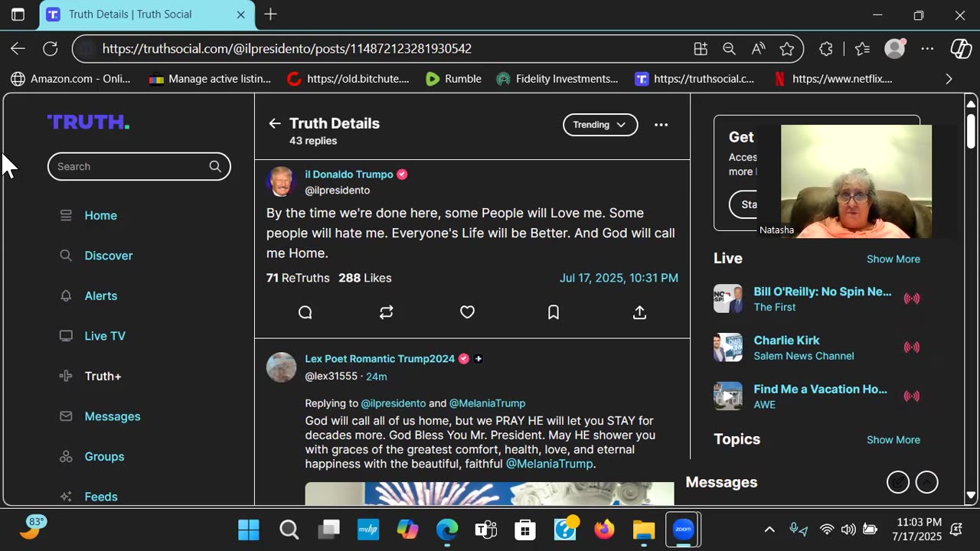
Task: Click the Jul 17, 2025, 10:31 PM timestamp
Action: tap(619, 278)
